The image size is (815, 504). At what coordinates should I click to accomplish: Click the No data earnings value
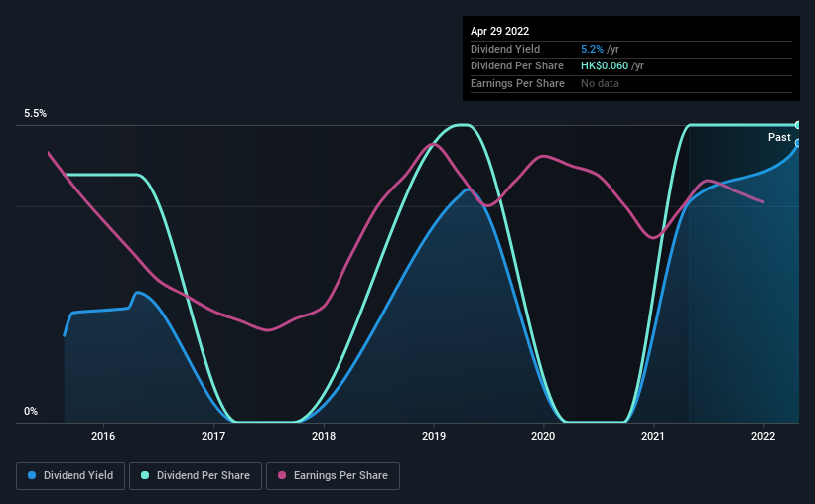[x=600, y=83]
